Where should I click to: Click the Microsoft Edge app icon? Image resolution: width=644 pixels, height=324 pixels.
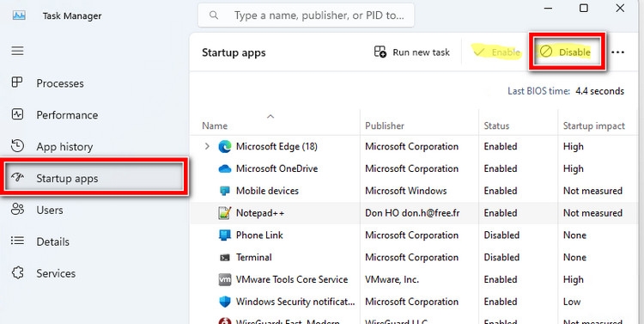[x=225, y=146]
